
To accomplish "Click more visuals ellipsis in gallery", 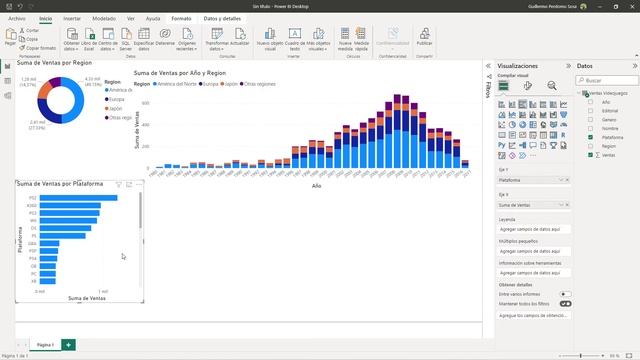I will [x=533, y=156].
